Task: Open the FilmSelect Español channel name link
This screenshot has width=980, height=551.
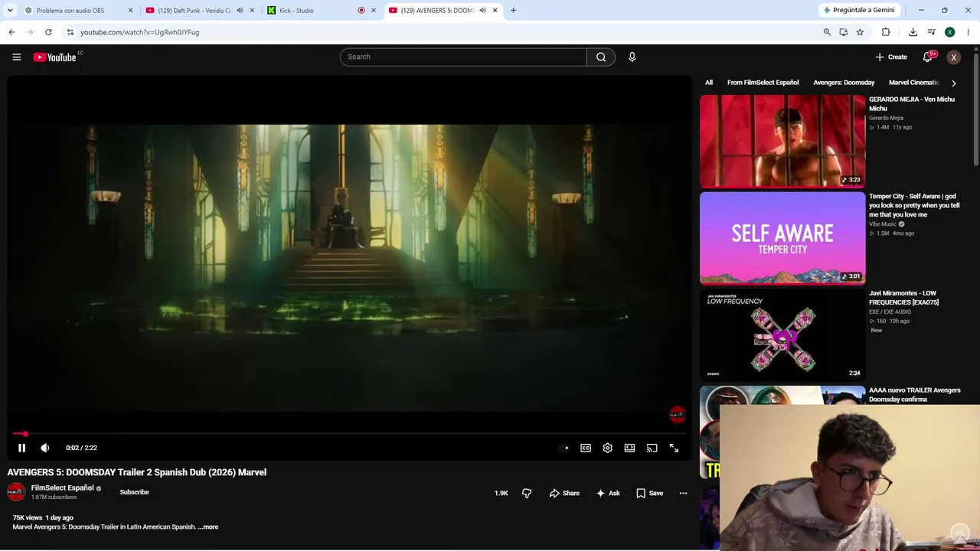Action: pyautogui.click(x=63, y=487)
